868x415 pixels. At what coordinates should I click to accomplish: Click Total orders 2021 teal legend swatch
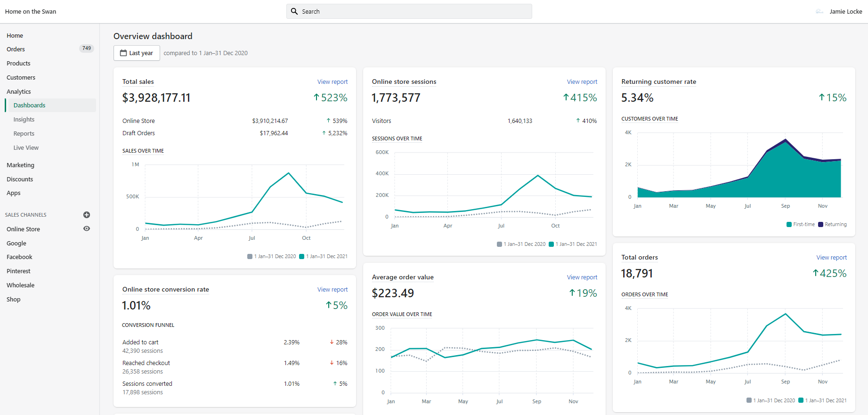(801, 400)
